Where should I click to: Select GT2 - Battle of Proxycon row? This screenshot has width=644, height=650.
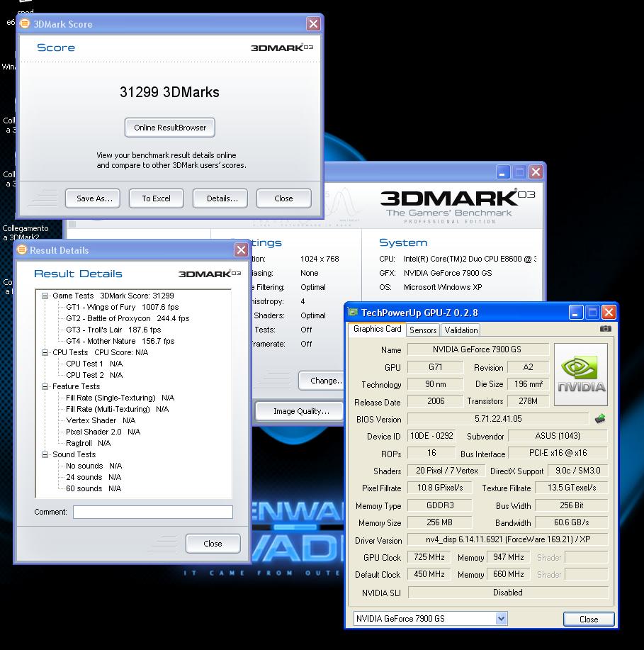coord(128,318)
